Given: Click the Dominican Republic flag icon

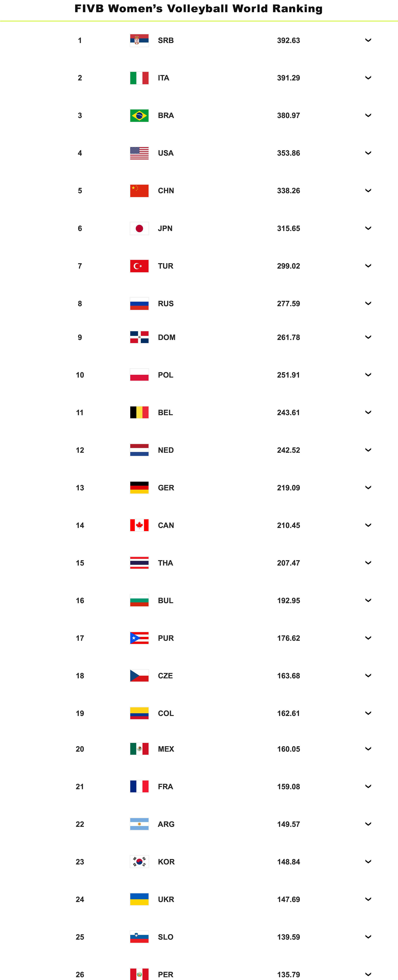Looking at the screenshot, I should [139, 337].
